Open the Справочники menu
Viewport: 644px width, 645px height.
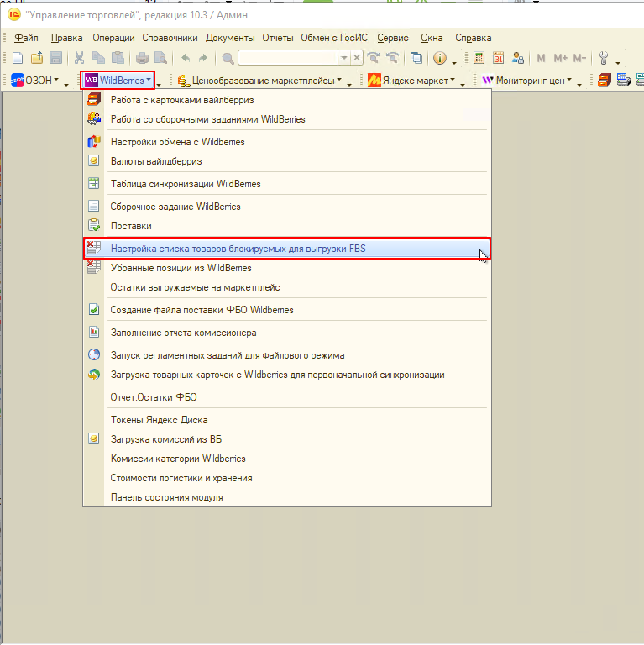tap(170, 38)
